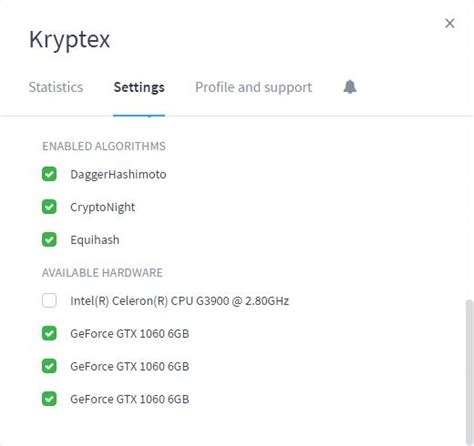Disable the last GeForce GTX 1060 6GB checkbox

click(49, 399)
